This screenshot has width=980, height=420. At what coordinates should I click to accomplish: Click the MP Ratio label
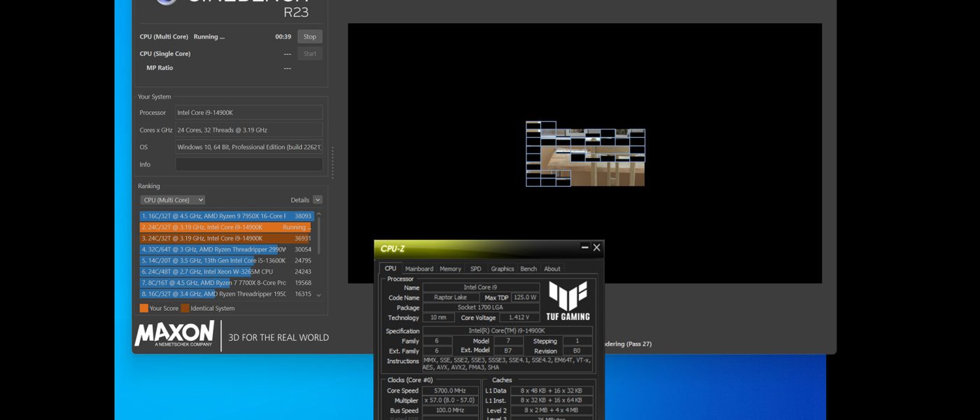coord(160,68)
